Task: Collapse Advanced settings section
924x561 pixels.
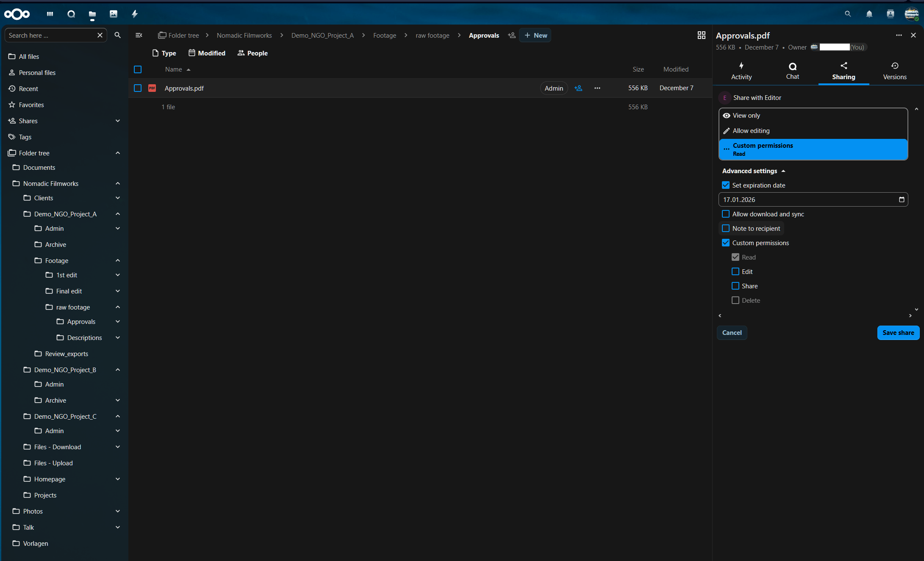Action: 753,171
